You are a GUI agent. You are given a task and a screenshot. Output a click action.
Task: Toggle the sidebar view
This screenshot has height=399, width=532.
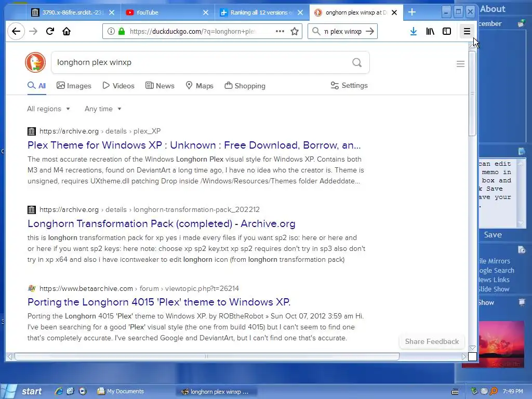[447, 31]
